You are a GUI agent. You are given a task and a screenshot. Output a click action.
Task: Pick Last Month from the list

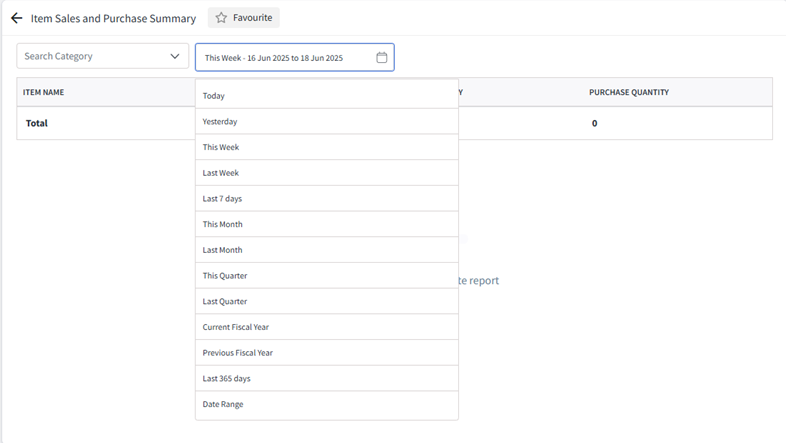pyautogui.click(x=327, y=250)
